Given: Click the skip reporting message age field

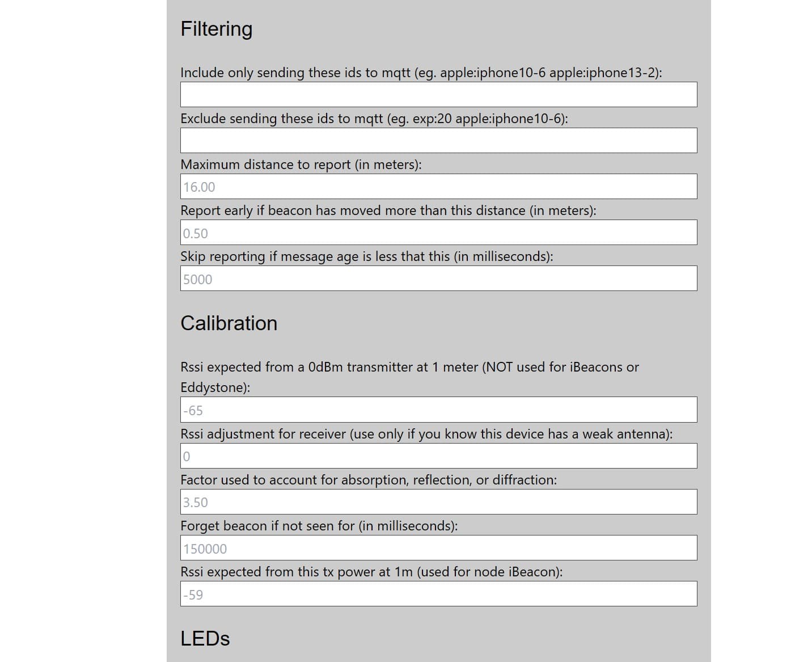Looking at the screenshot, I should click(x=438, y=279).
